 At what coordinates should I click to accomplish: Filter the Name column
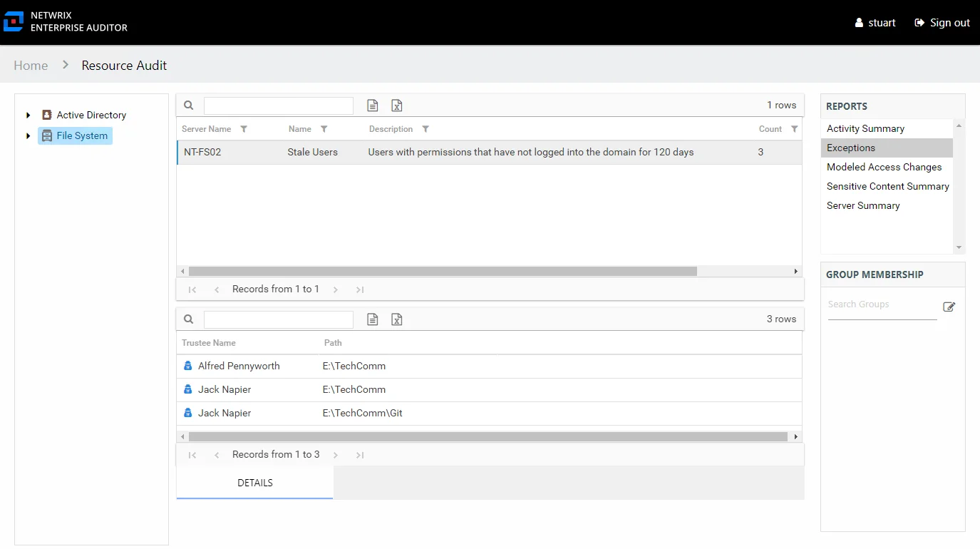[324, 129]
